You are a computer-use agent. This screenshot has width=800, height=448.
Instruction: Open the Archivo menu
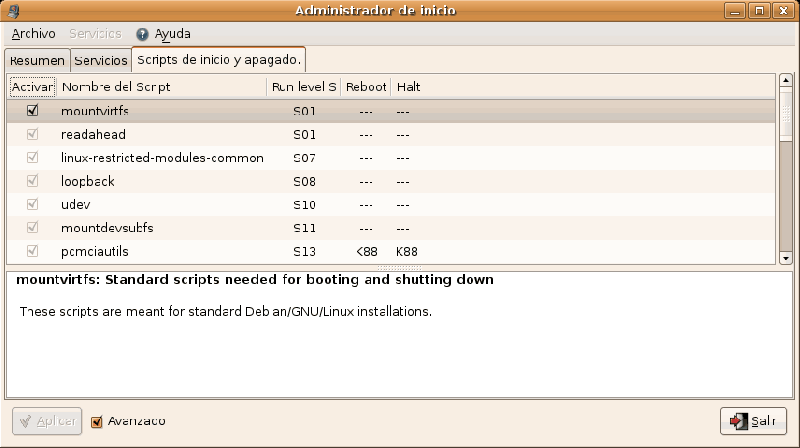click(x=33, y=34)
